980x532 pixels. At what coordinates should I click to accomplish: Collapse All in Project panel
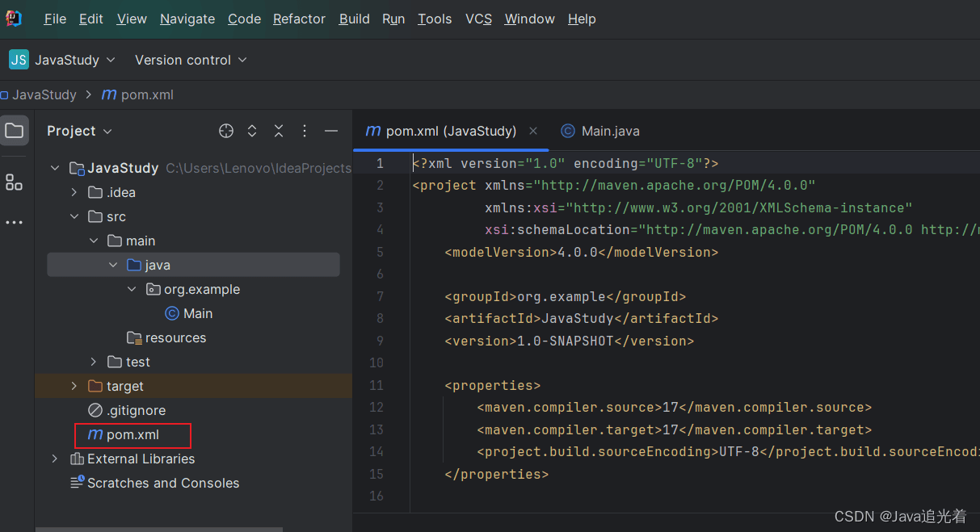tap(279, 131)
